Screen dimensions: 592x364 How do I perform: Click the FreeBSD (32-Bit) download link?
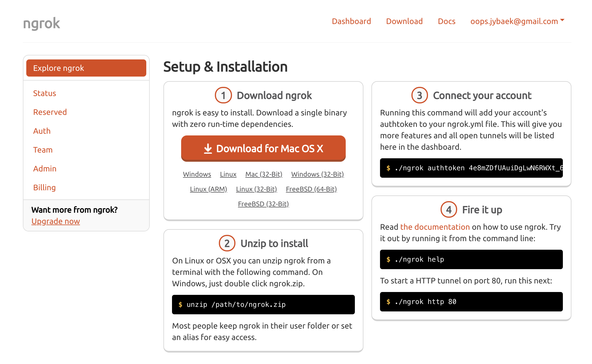(263, 204)
